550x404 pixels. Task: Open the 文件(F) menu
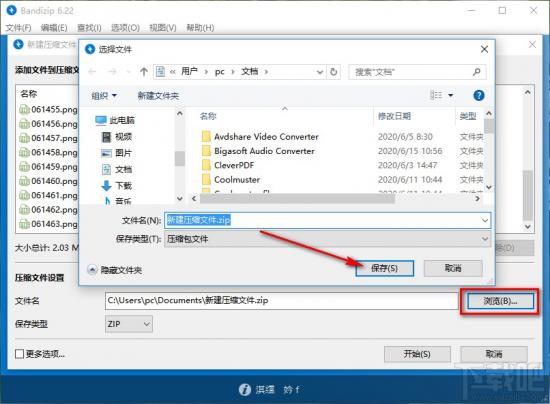click(19, 28)
